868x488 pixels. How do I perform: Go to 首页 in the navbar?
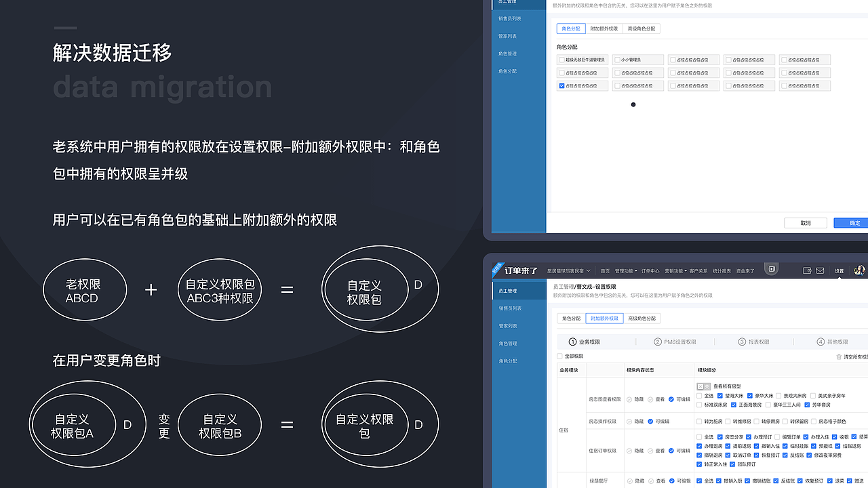pyautogui.click(x=605, y=270)
